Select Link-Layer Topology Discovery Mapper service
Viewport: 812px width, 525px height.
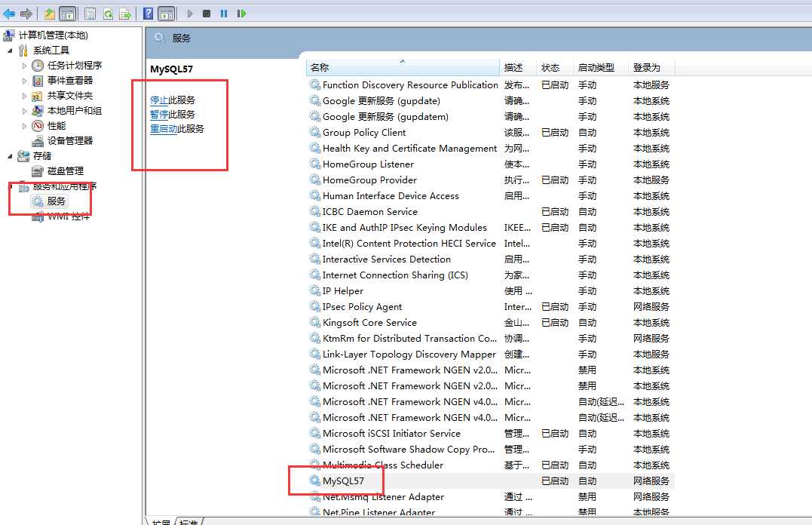409,354
